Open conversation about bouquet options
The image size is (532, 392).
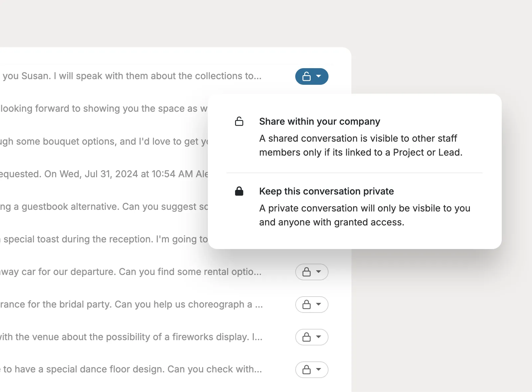pos(104,141)
